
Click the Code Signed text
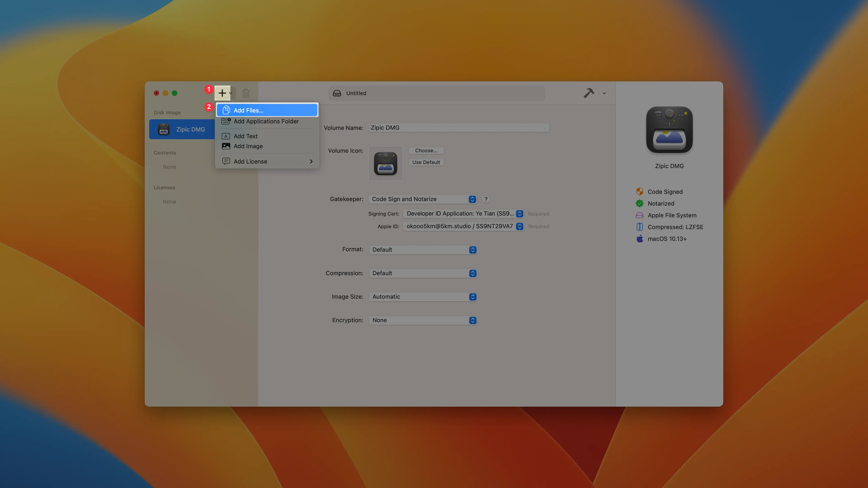pos(665,192)
